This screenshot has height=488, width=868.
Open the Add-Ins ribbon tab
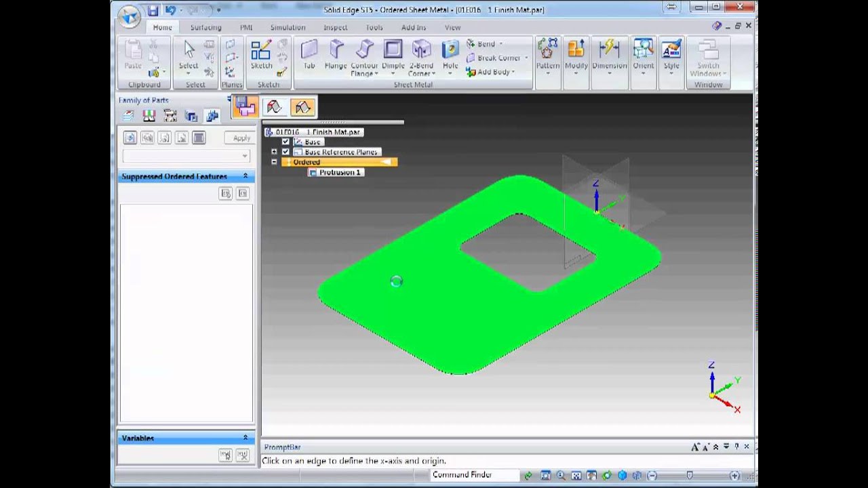click(x=414, y=27)
